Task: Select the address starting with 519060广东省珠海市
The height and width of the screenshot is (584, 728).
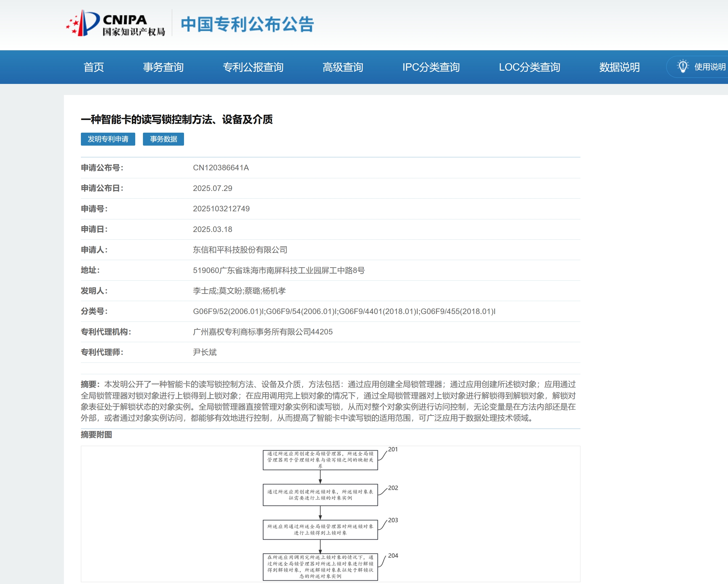Action: 279,270
